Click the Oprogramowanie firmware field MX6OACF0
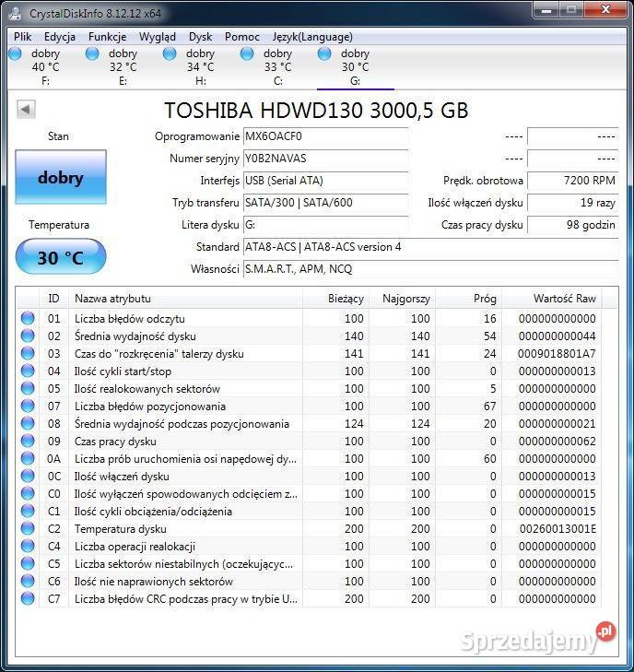The height and width of the screenshot is (672, 634). (324, 136)
